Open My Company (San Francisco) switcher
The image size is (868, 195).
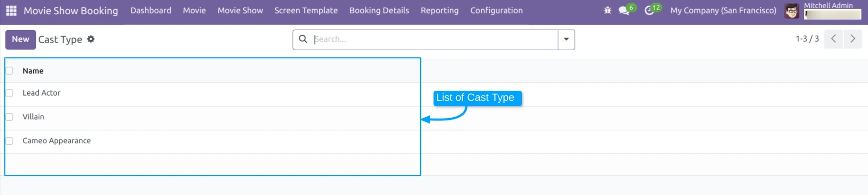723,11
